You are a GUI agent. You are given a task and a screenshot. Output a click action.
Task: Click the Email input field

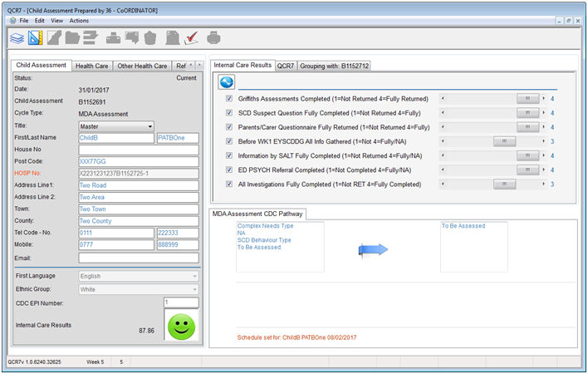[139, 258]
